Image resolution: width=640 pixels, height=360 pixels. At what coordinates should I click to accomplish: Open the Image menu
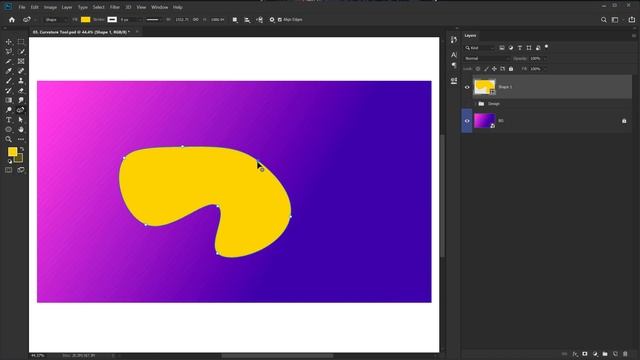50,7
